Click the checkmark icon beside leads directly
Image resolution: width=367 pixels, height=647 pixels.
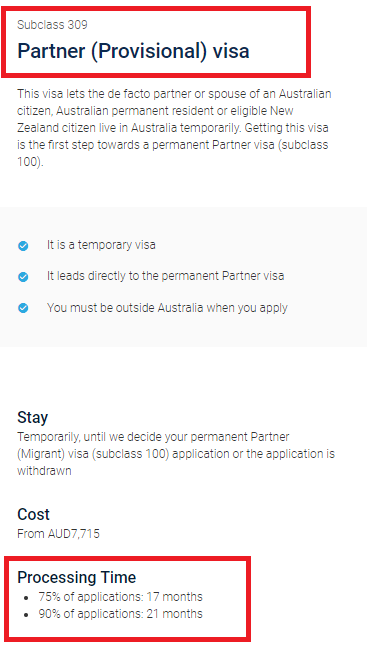(x=23, y=277)
